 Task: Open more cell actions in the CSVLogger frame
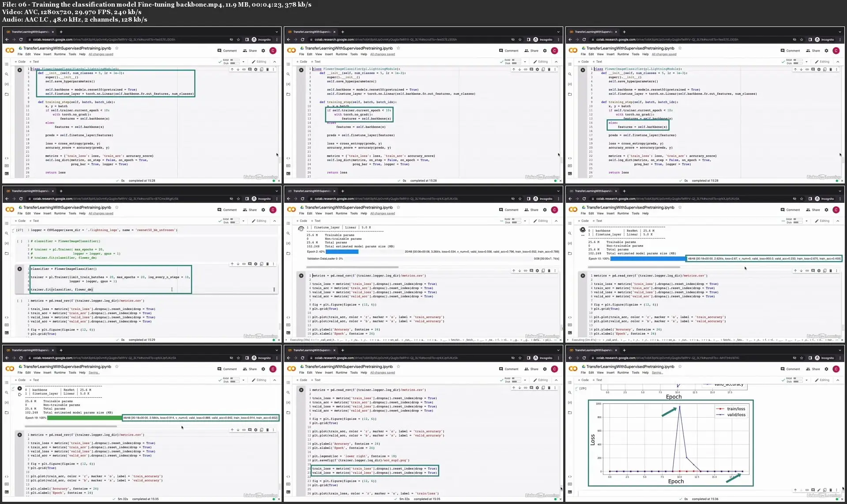click(x=273, y=264)
